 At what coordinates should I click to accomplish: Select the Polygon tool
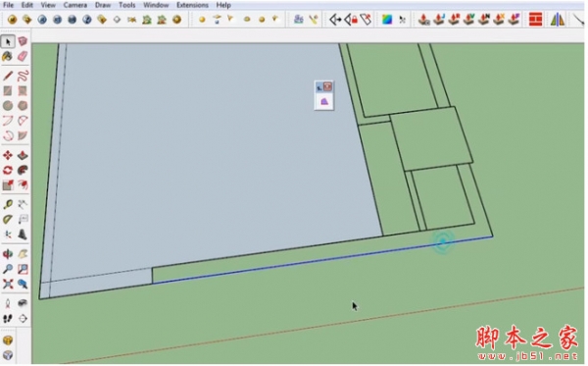point(23,106)
